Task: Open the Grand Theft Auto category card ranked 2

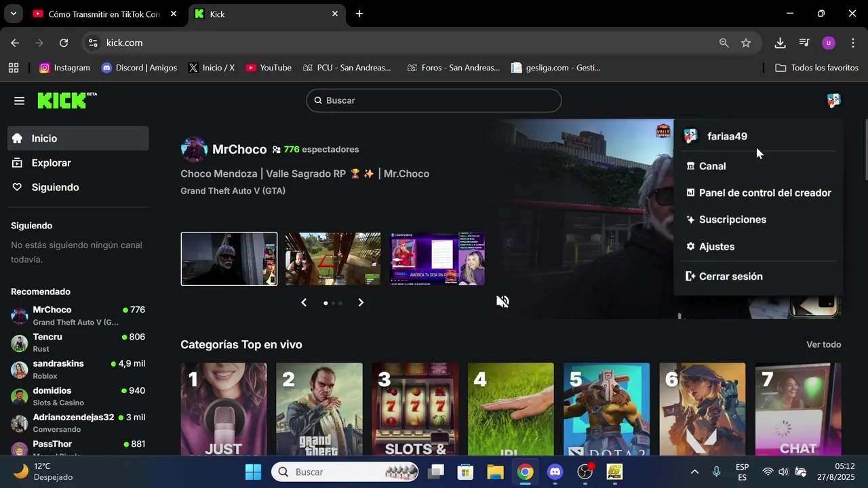Action: pos(319,409)
